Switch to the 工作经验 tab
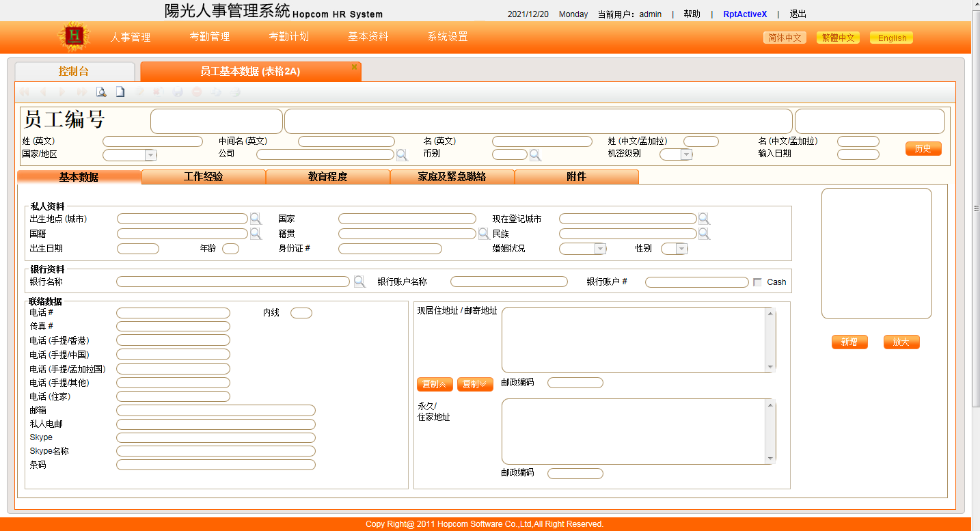The height and width of the screenshot is (531, 980). point(203,177)
